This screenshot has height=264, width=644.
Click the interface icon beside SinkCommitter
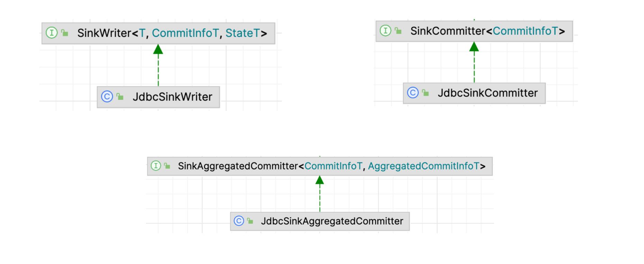385,30
